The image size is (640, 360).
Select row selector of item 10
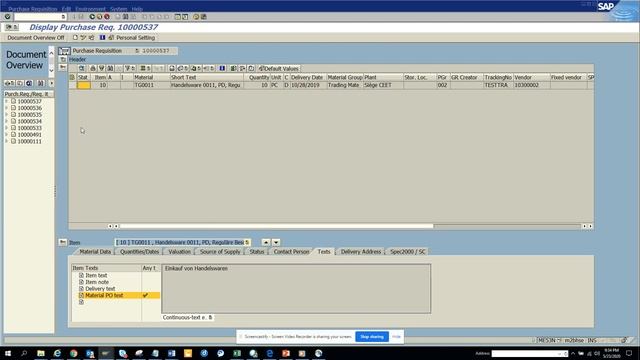coord(72,85)
